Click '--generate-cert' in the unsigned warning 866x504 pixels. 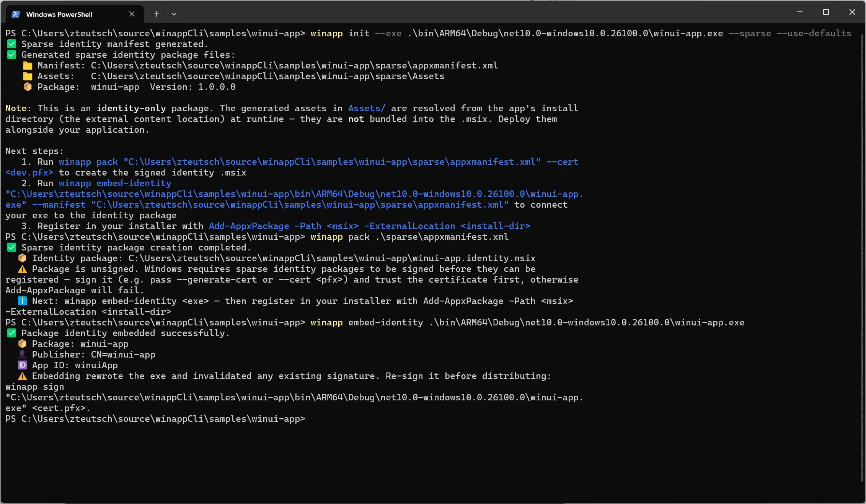217,280
